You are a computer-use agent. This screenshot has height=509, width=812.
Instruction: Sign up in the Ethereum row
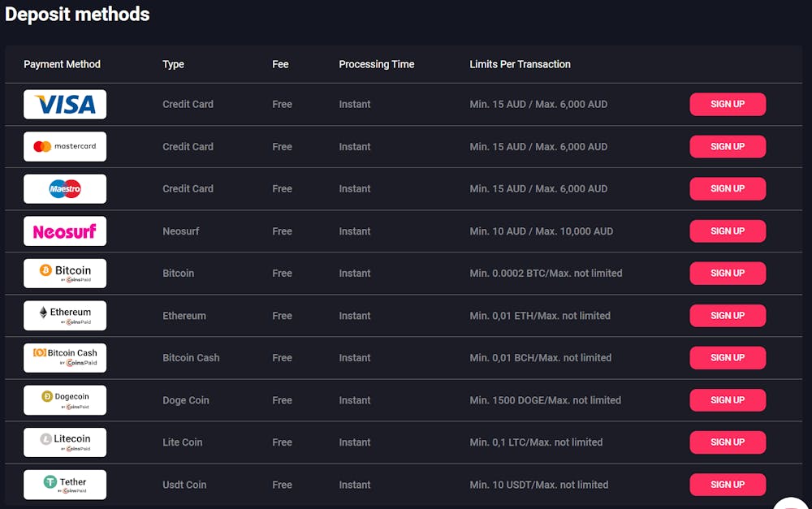pos(728,315)
